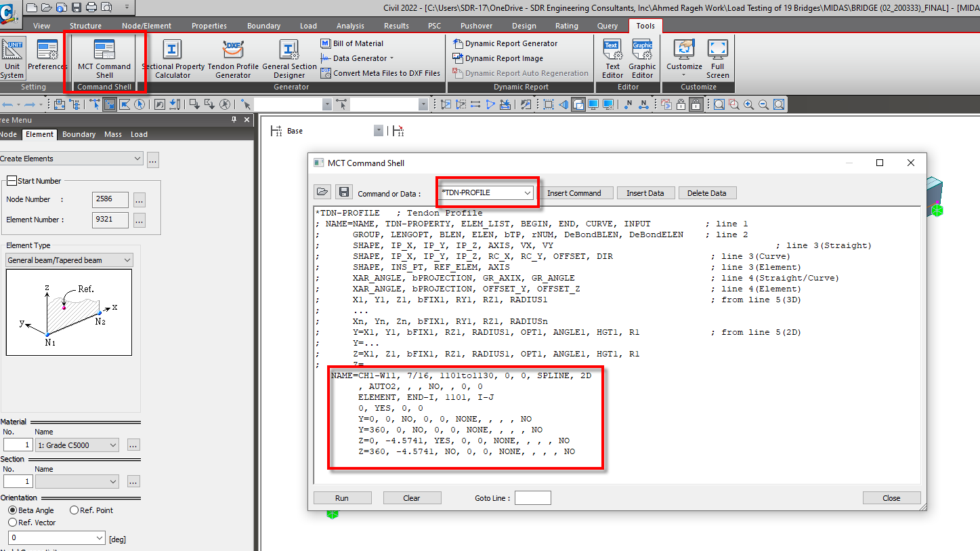Viewport: 980px width, 551px height.
Task: Open the General Section Designer
Action: (x=289, y=59)
